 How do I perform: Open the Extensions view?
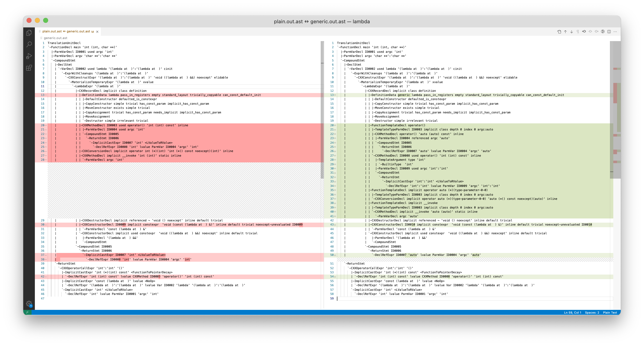click(29, 67)
